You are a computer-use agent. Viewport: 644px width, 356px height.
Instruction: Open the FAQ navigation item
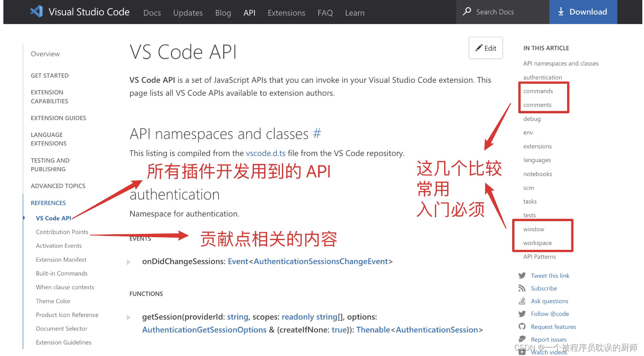(x=325, y=13)
